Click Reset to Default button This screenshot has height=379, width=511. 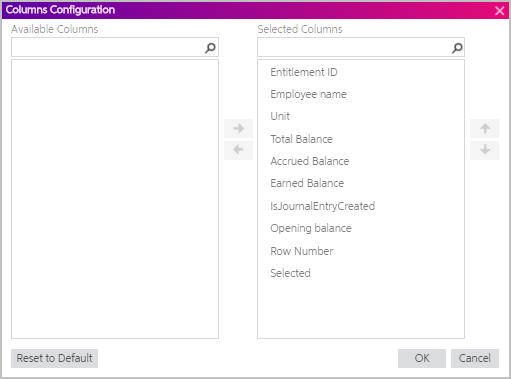[55, 358]
